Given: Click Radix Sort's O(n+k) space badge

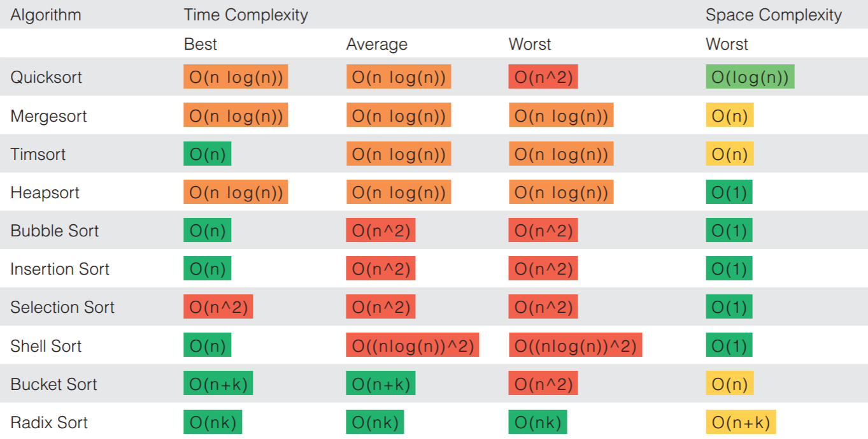Looking at the screenshot, I should [741, 422].
